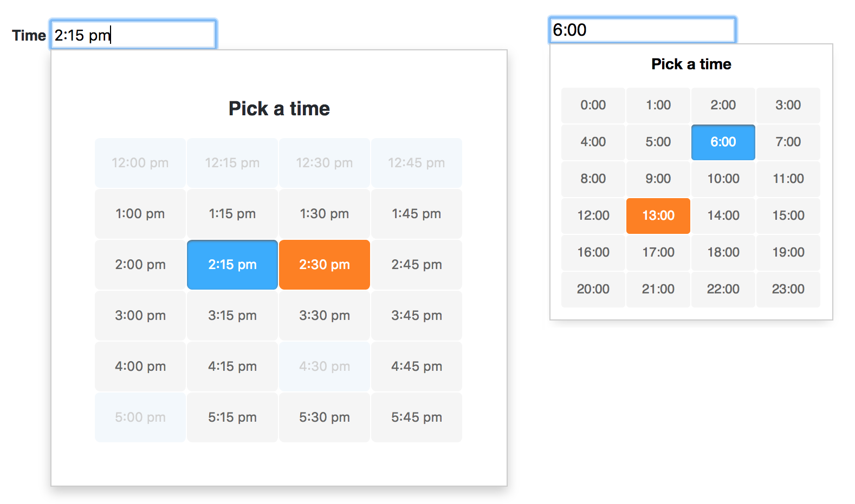This screenshot has width=855, height=504.
Task: Select 11:00 hour option
Action: [x=788, y=179]
